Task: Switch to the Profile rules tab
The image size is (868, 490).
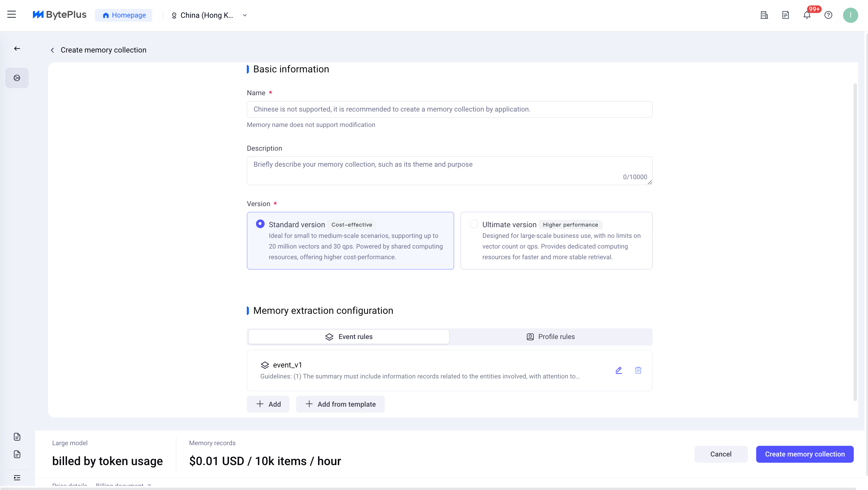Action: point(551,337)
